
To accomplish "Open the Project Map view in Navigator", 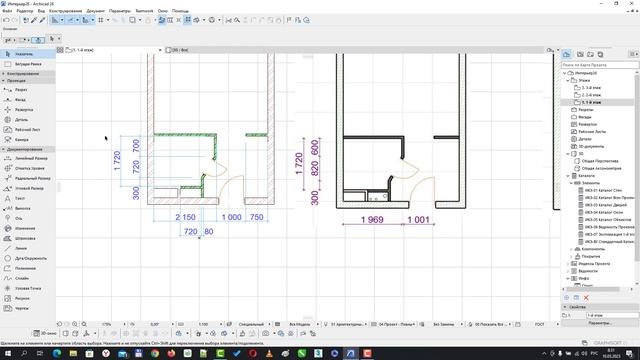I will [x=567, y=54].
